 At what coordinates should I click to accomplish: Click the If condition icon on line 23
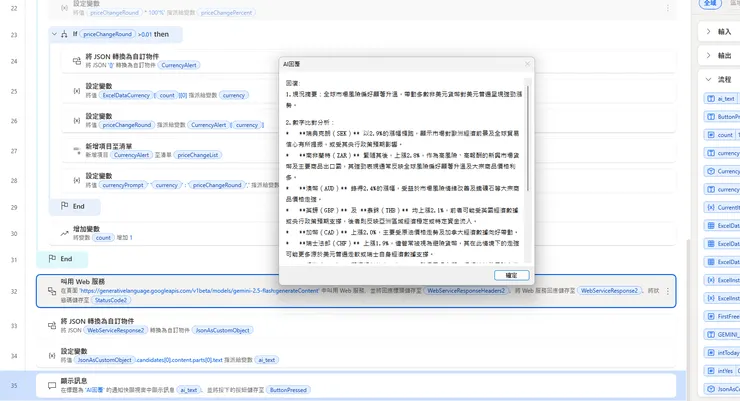point(64,34)
